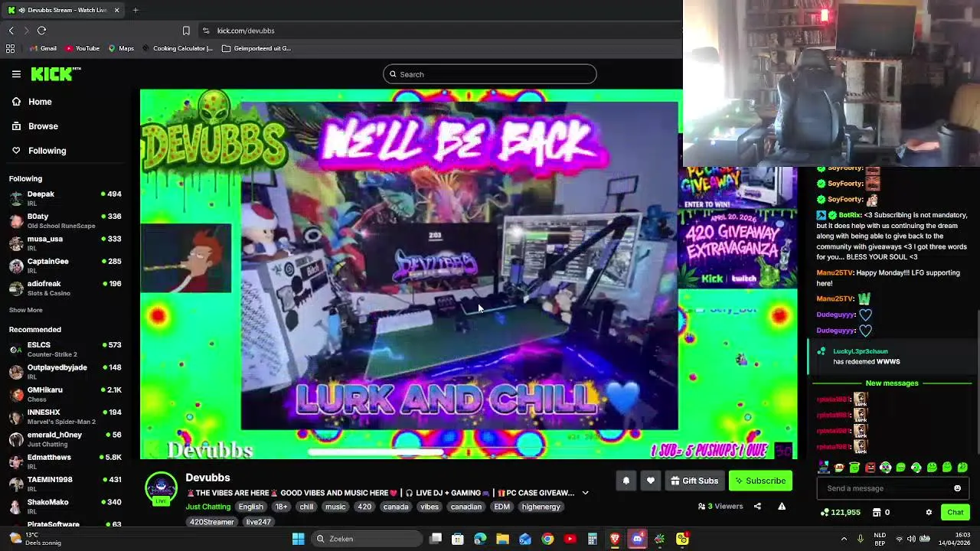Open musa_usa channel in Following
This screenshot has height=551, width=980.
point(66,243)
